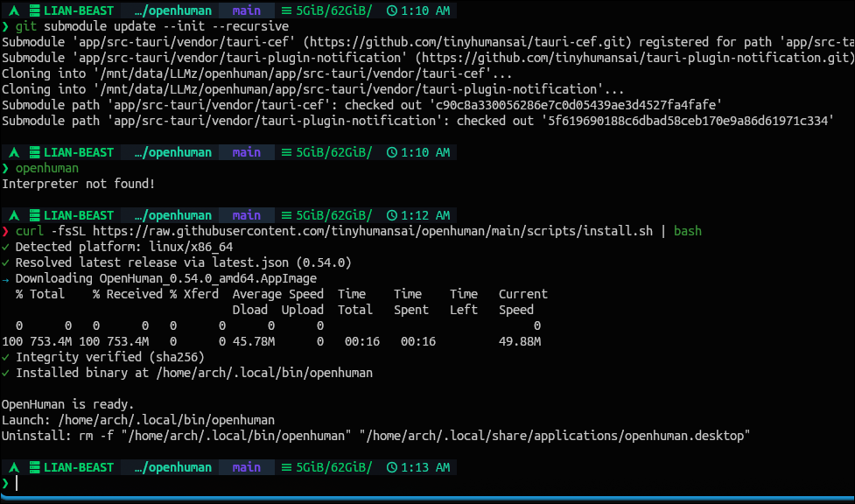The height and width of the screenshot is (504, 855).
Task: Click the red prompt chevron before curl
Action: click(x=5, y=231)
